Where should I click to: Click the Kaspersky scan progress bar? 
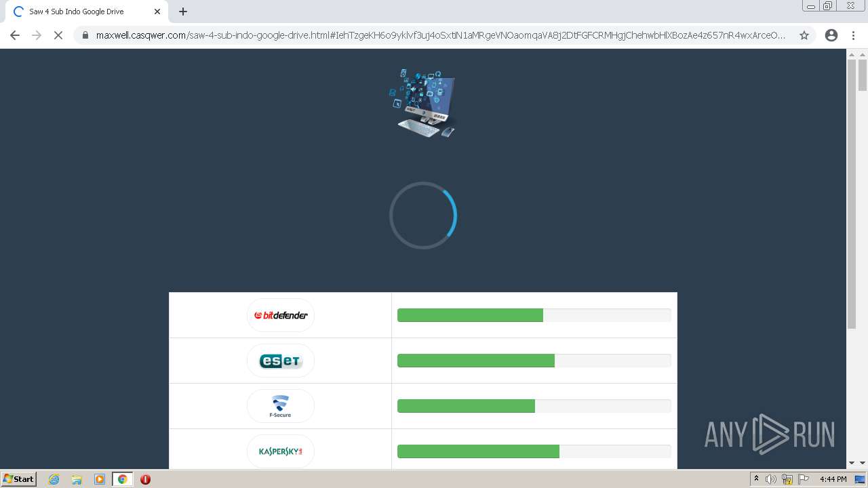[534, 451]
